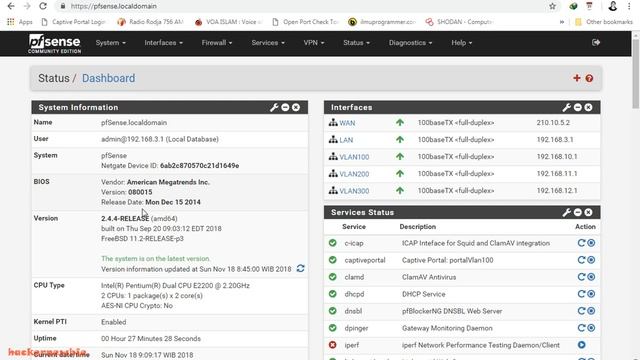
Task: Open the VLAN100 interface link
Action: (354, 157)
